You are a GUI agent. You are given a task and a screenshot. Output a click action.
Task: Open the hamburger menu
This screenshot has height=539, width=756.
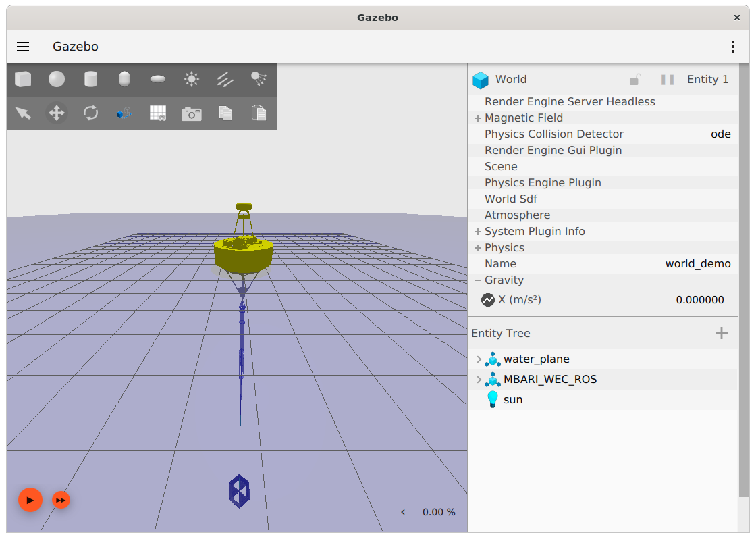[23, 47]
